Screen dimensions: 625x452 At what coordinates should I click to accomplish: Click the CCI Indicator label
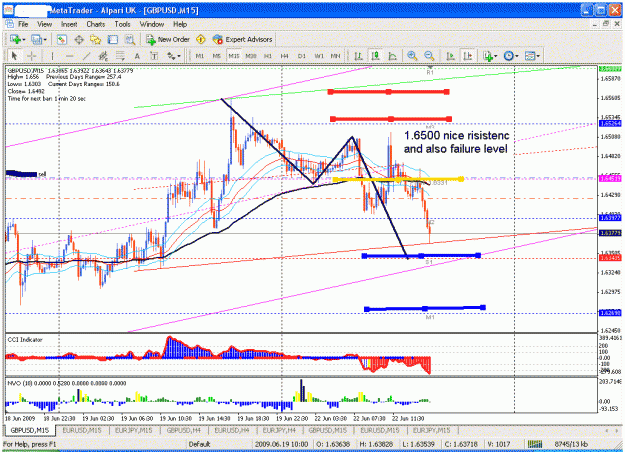[25, 340]
